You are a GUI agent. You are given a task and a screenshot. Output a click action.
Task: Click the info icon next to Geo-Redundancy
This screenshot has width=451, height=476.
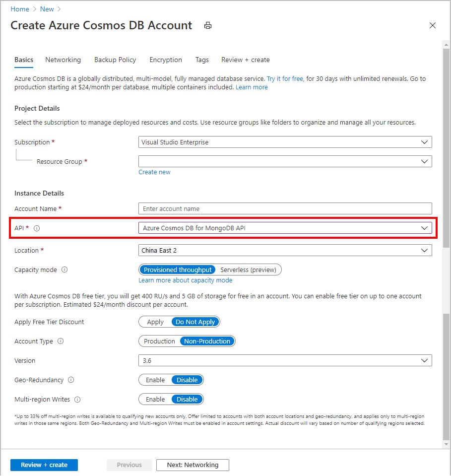pos(71,380)
